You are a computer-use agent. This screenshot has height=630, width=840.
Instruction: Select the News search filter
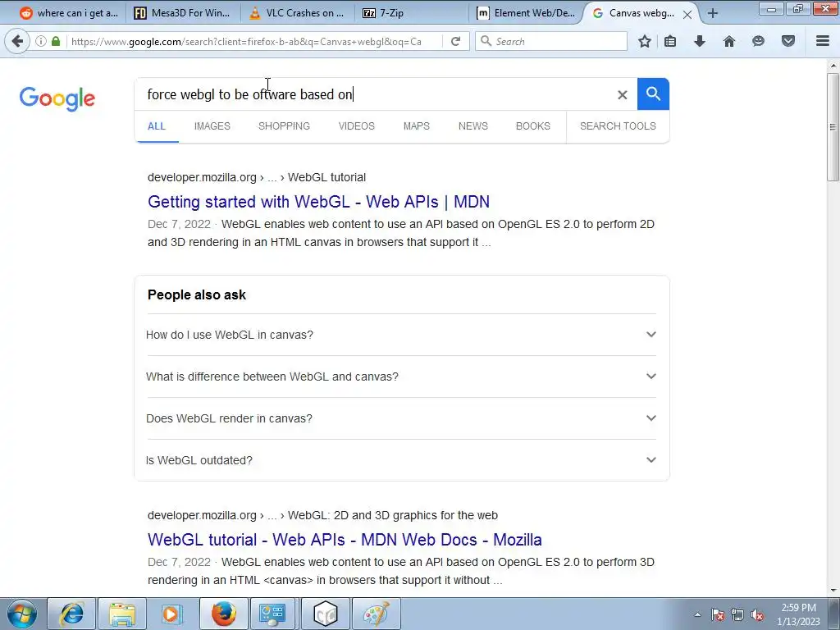coord(473,126)
